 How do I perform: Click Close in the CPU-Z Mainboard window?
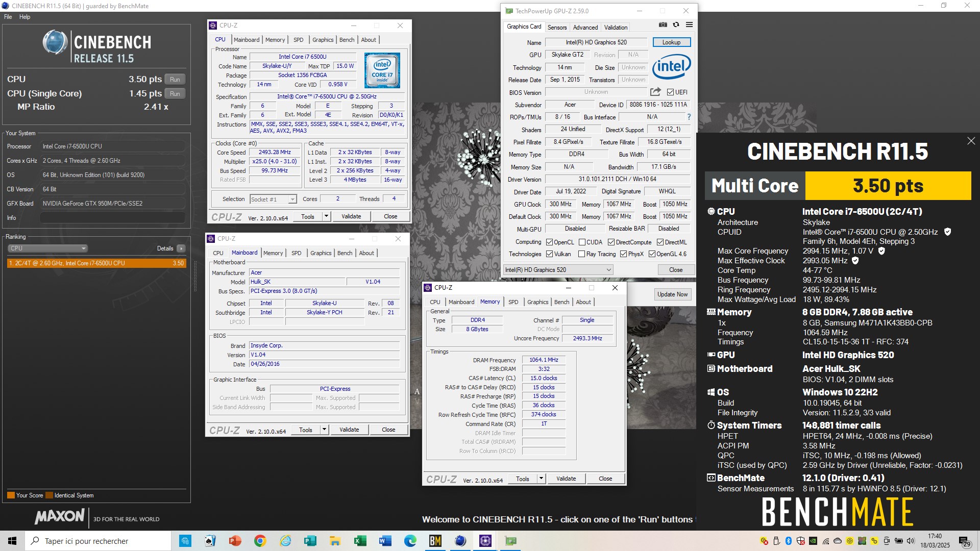[388, 430]
